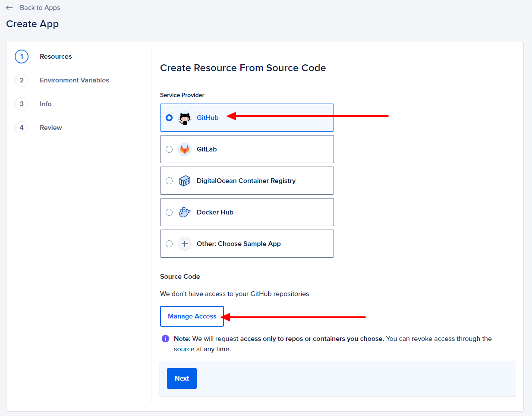Click the GitLab provider label

[207, 149]
